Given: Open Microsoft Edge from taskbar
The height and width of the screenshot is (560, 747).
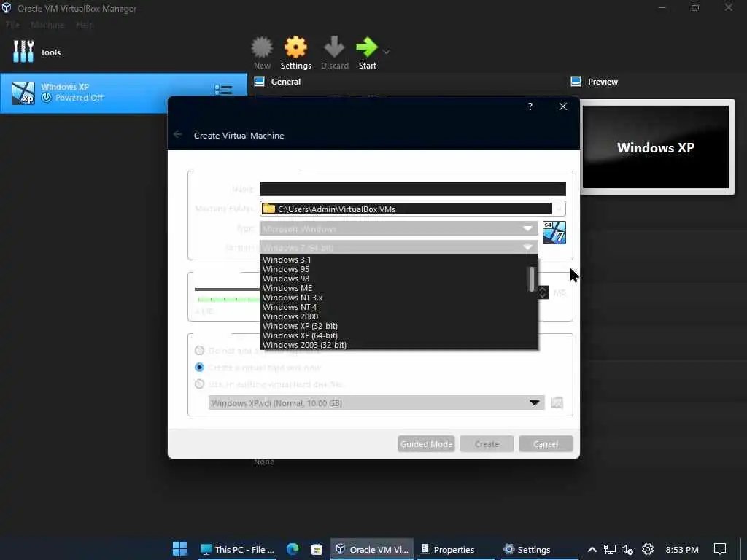Looking at the screenshot, I should (x=293, y=549).
